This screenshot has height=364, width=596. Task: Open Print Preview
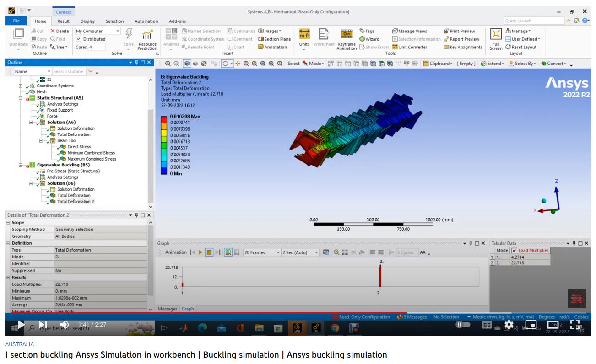[x=460, y=31]
